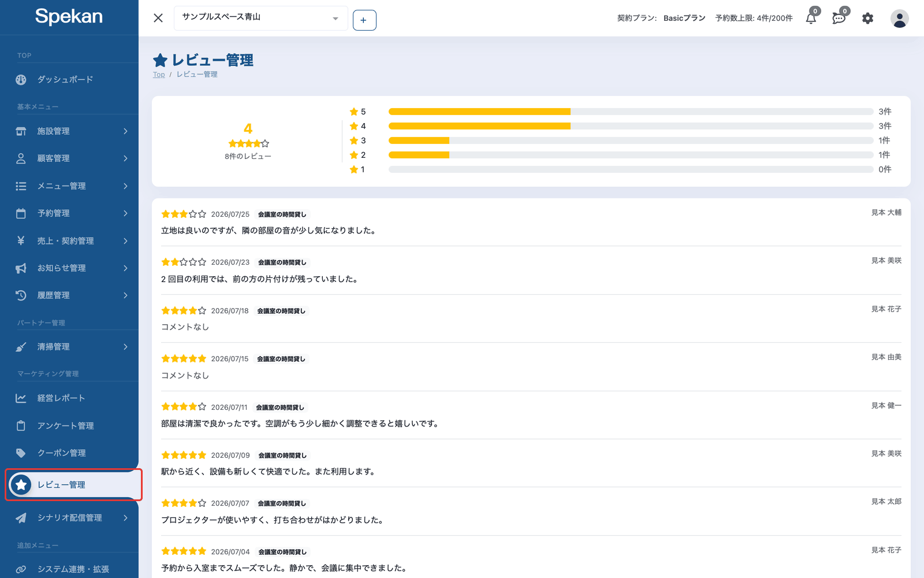Screen dimensions: 924x578
Task: Click the plus button to add a space
Action: pos(364,20)
